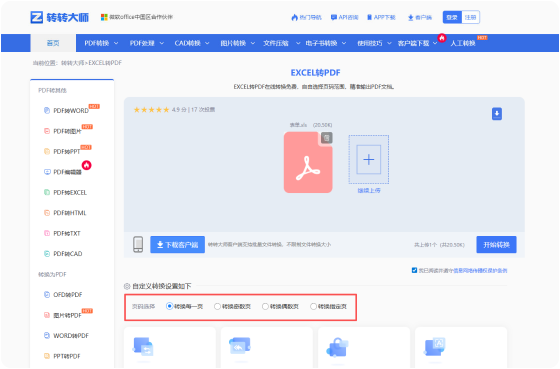Screen dimensions: 560x369
Task: Expand the 文件压缩 nav dropdown
Action: [x=281, y=43]
